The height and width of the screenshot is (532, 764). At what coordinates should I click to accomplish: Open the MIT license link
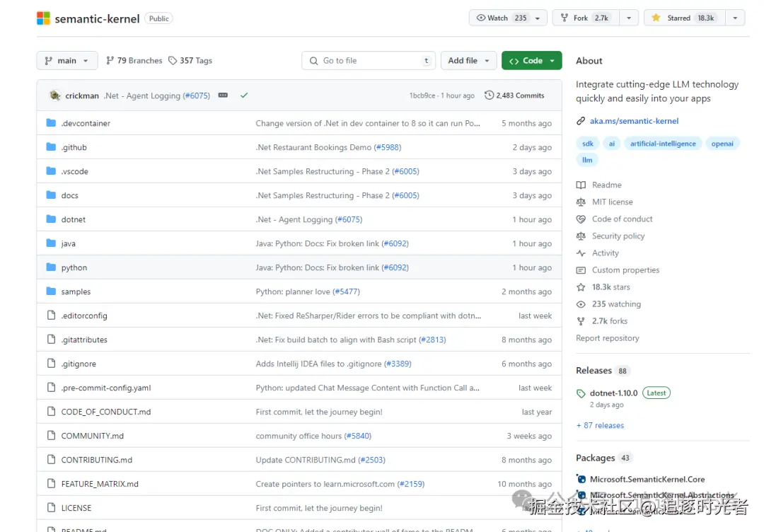click(613, 202)
